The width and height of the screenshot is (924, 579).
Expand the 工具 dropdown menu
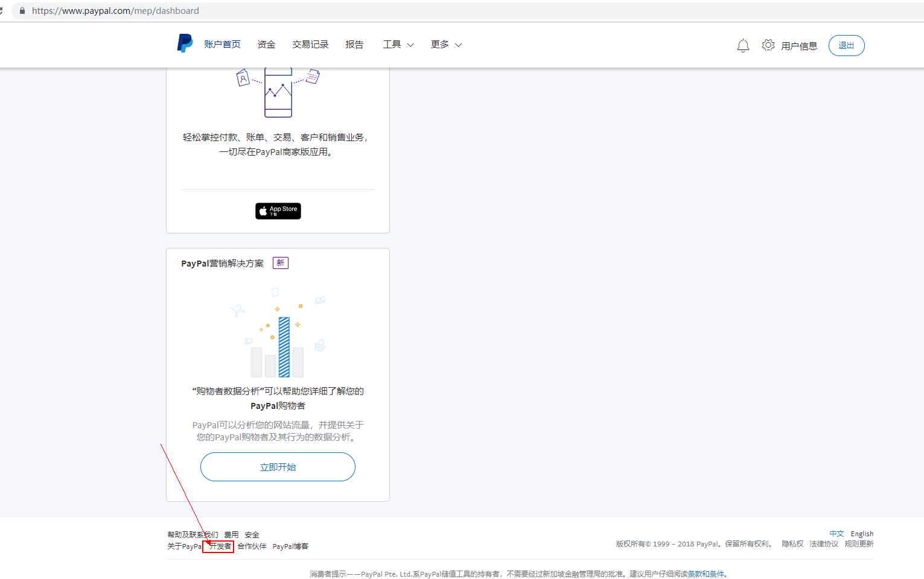pyautogui.click(x=398, y=45)
